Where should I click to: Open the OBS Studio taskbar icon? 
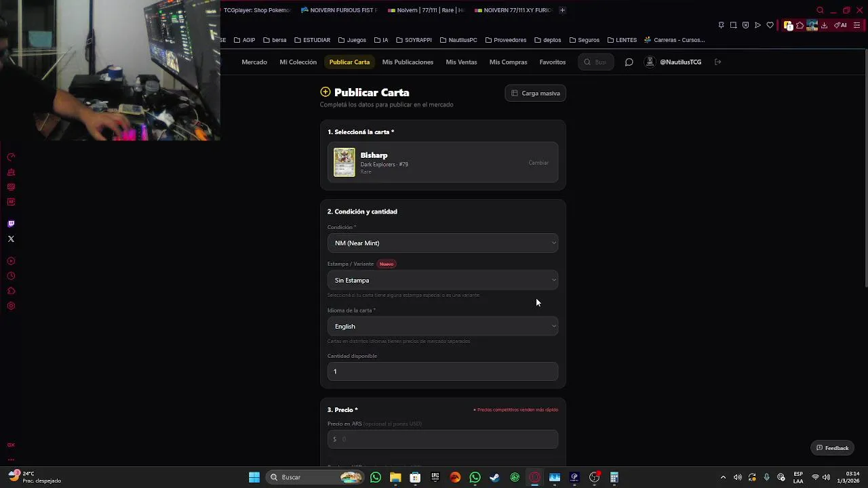(595, 477)
